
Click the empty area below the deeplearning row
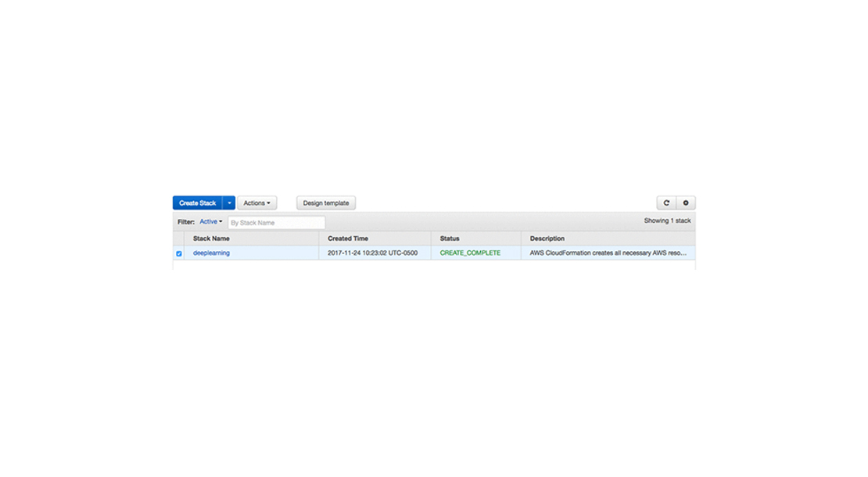434,266
